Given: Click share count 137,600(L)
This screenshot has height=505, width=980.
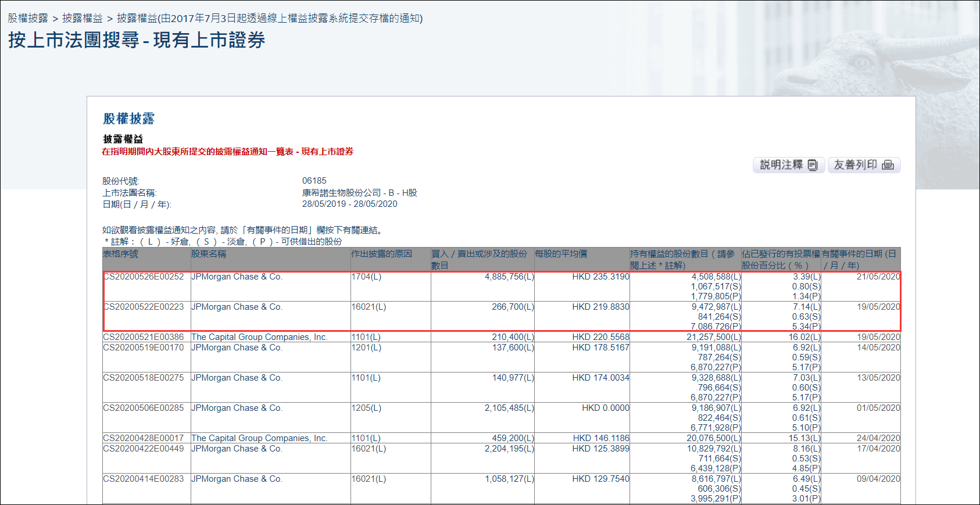Looking at the screenshot, I should (513, 348).
